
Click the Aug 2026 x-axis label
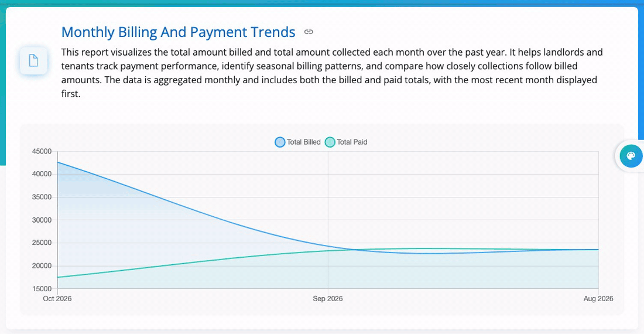[x=598, y=299]
